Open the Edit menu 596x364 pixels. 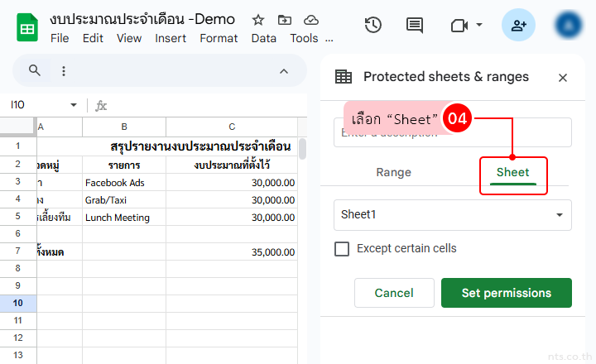coord(93,38)
